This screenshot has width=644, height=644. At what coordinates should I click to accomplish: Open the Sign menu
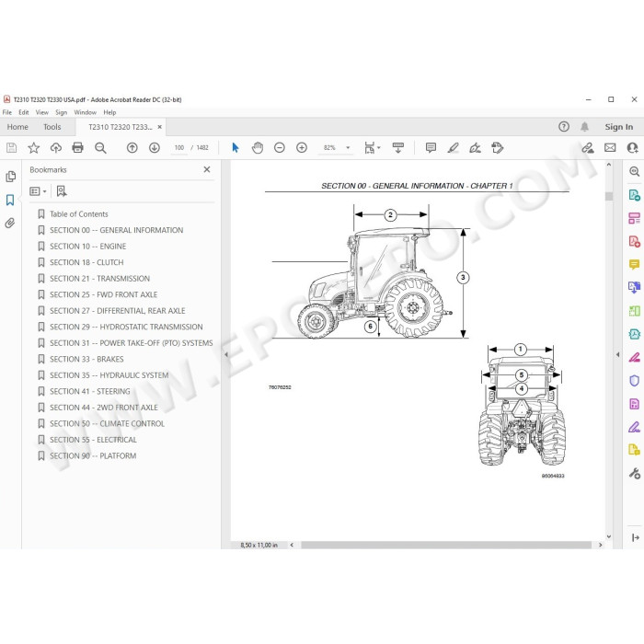[x=62, y=112]
